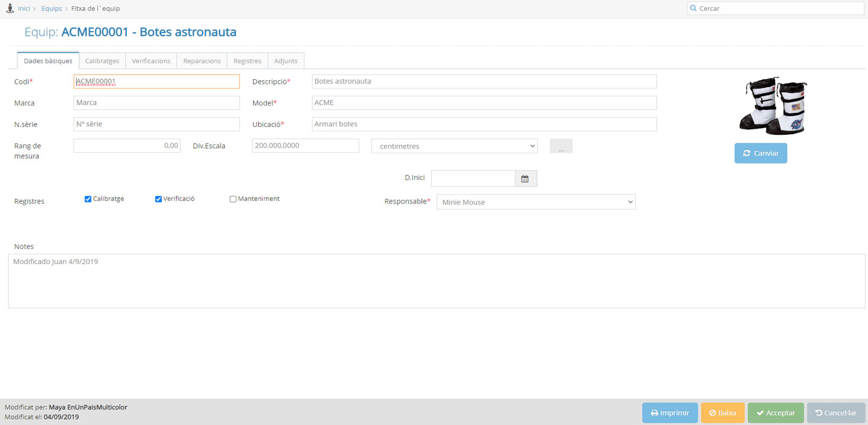Viewport: 868px width, 425px height.
Task: Open the Verificacions tab
Action: coord(151,61)
